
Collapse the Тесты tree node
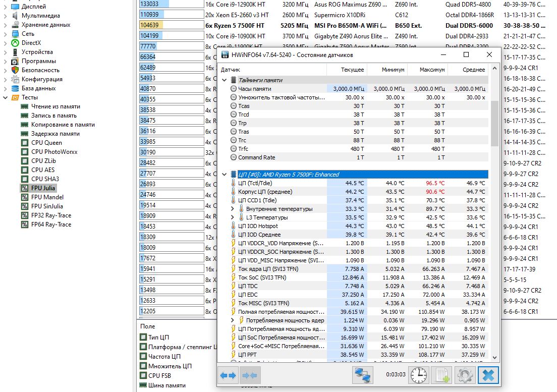pos(6,97)
